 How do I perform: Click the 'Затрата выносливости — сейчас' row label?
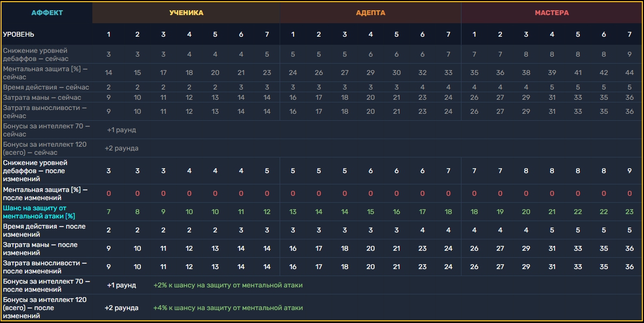[45, 112]
